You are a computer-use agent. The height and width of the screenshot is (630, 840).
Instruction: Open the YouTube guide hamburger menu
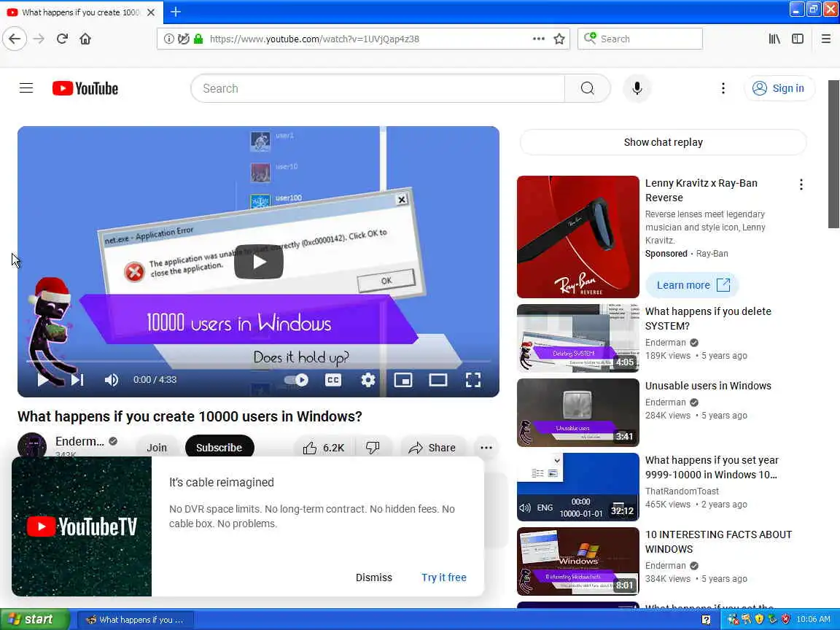(x=26, y=88)
